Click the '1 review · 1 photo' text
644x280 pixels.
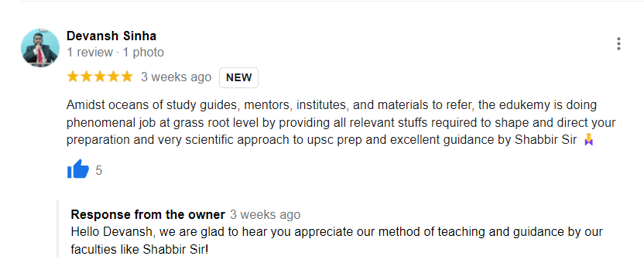click(x=115, y=53)
